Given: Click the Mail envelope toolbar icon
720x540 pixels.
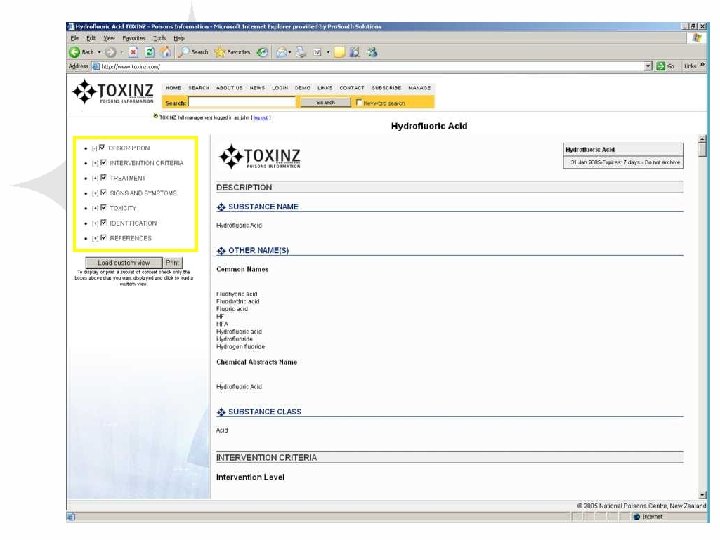Looking at the screenshot, I should [281, 52].
